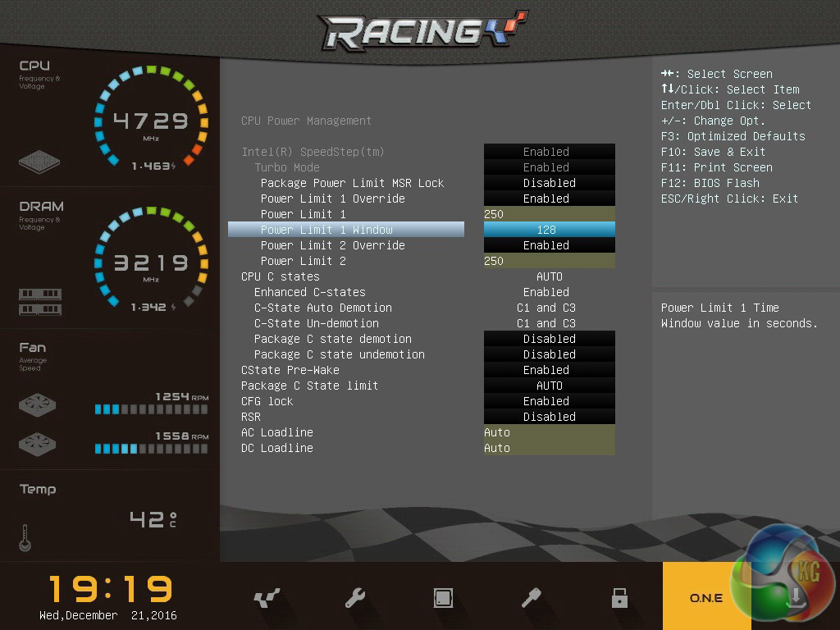Click the DRAM memory modules icon
This screenshot has height=630, width=840.
point(40,302)
